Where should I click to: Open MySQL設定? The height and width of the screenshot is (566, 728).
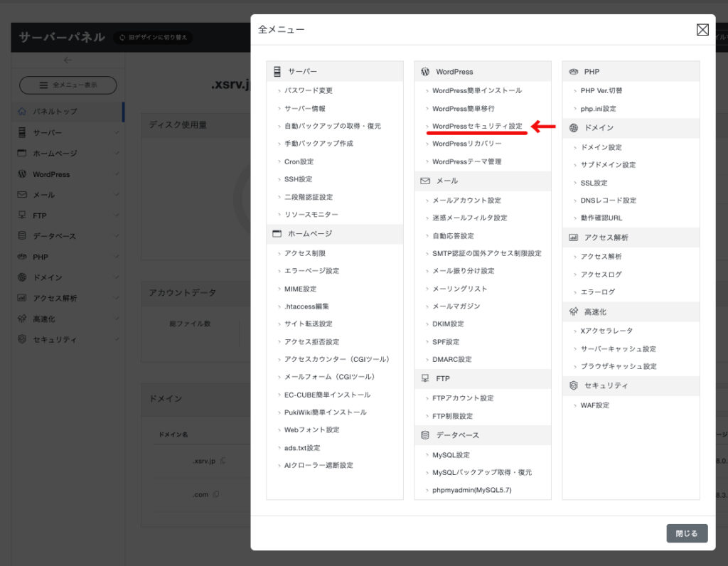coord(451,455)
